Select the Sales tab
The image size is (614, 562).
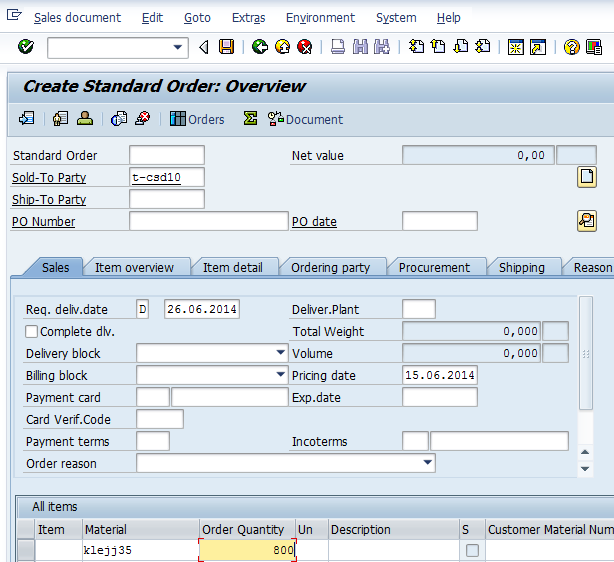coord(55,267)
